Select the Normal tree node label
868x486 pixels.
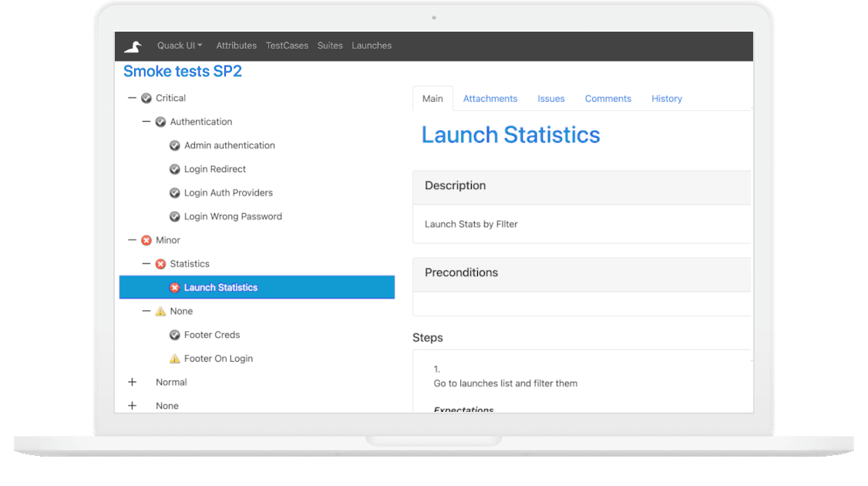coord(171,383)
